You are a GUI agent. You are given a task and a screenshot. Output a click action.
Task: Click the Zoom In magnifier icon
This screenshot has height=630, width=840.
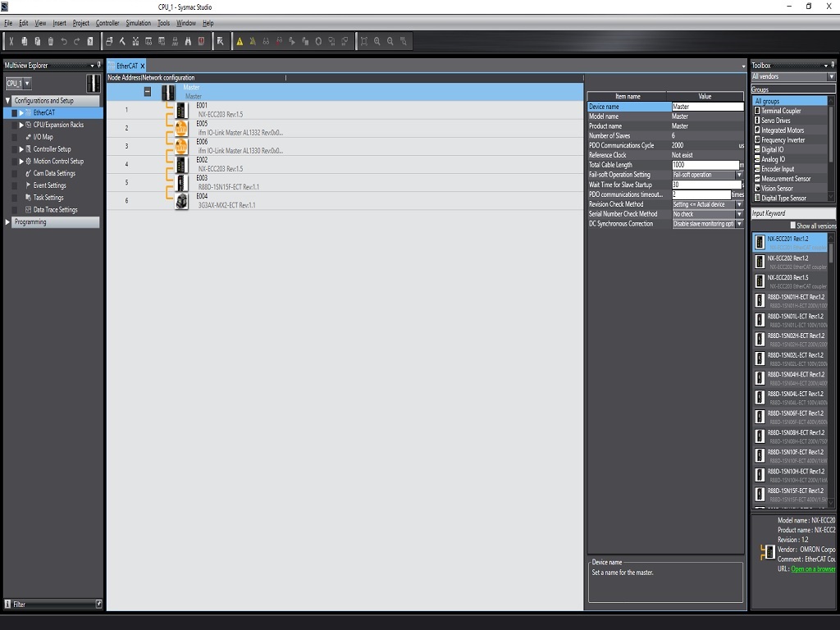[377, 41]
